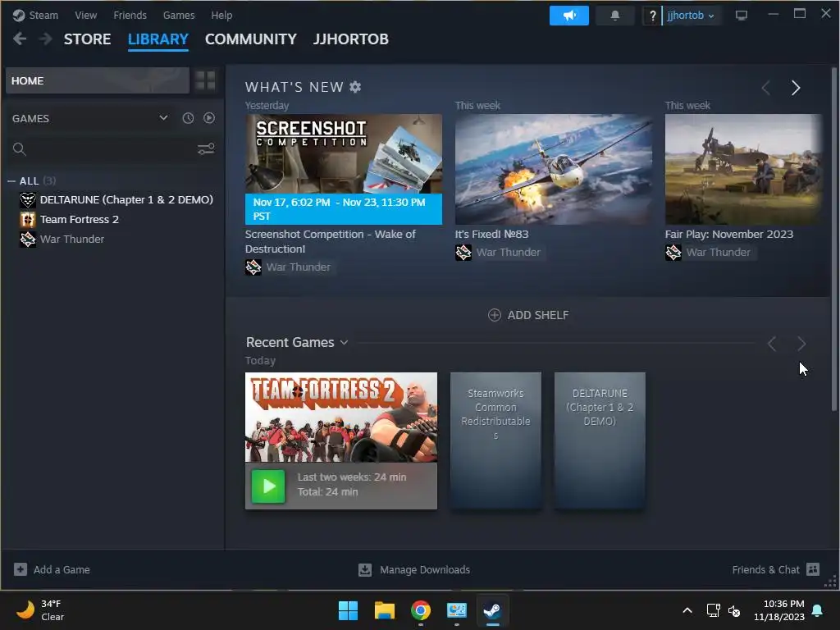Click the question mark help icon
The height and width of the screenshot is (630, 840).
click(652, 16)
